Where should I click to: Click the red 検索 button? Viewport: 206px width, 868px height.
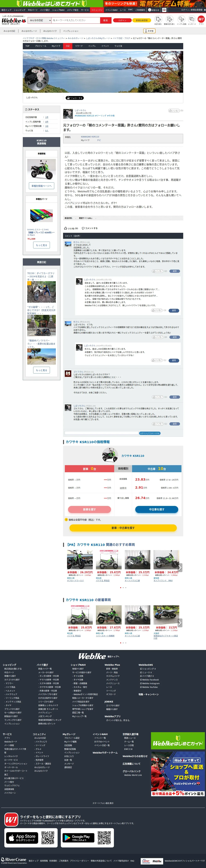coord(105,20)
